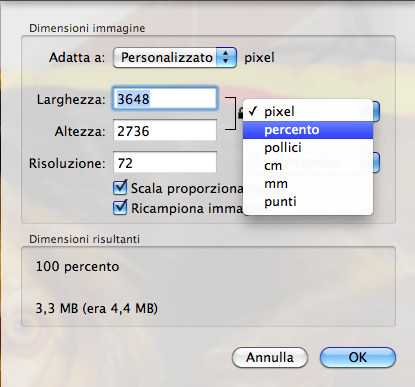This screenshot has width=415, height=387.
Task: Click the 100 percento result text
Action: (x=77, y=267)
